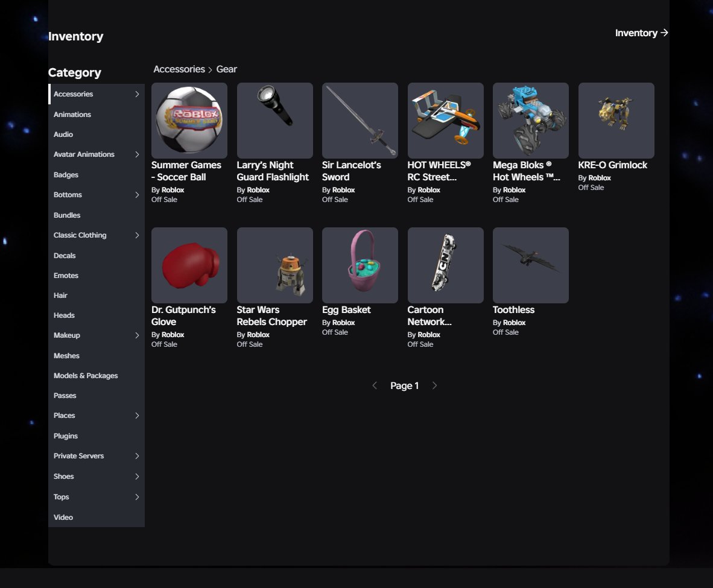Expand the Private Servers chevron

pos(137,456)
